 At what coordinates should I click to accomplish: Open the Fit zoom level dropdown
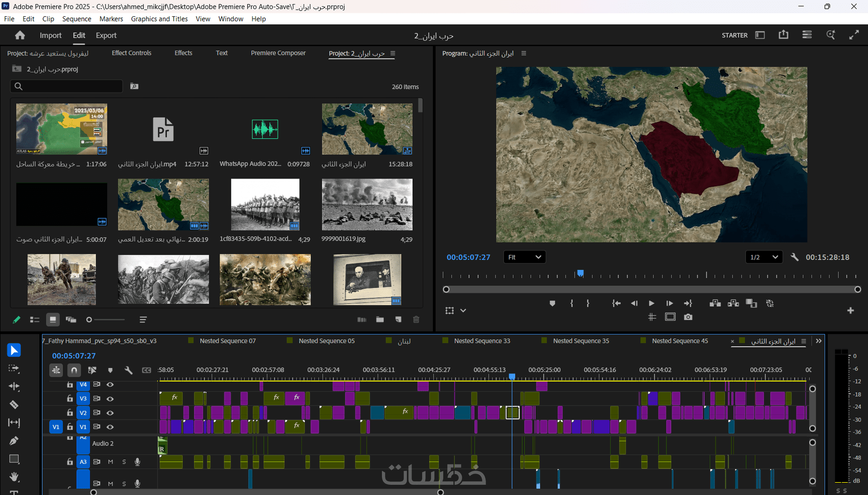[524, 257]
